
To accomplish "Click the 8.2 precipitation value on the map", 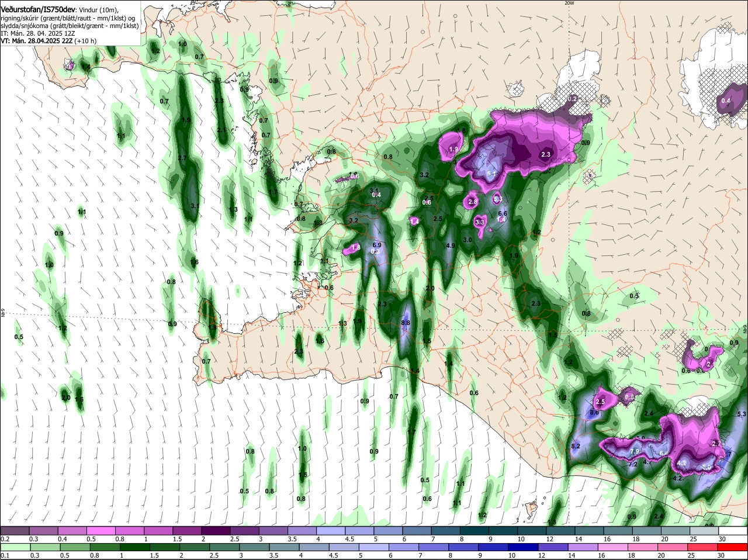I will 575,446.
